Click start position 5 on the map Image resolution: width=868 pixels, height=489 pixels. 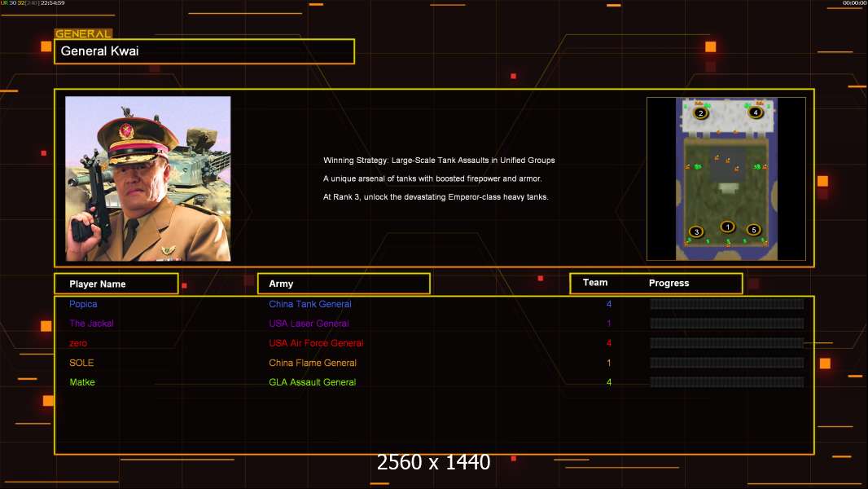(753, 230)
